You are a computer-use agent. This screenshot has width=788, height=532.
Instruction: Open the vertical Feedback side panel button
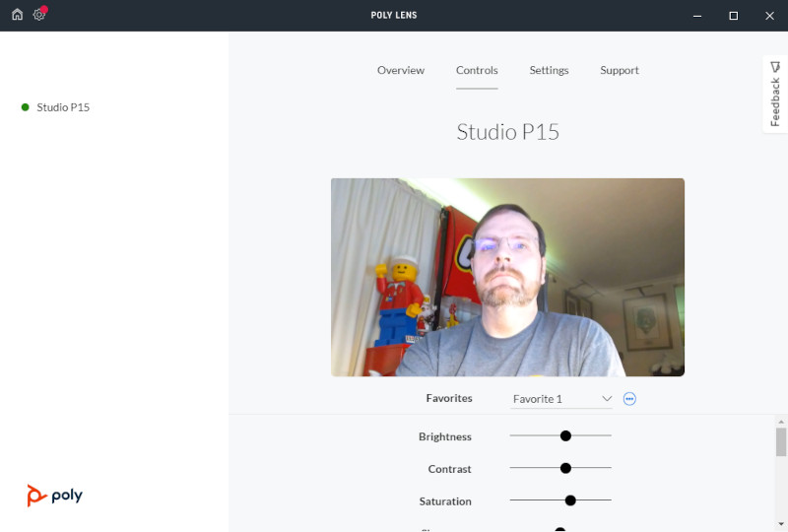[775, 94]
